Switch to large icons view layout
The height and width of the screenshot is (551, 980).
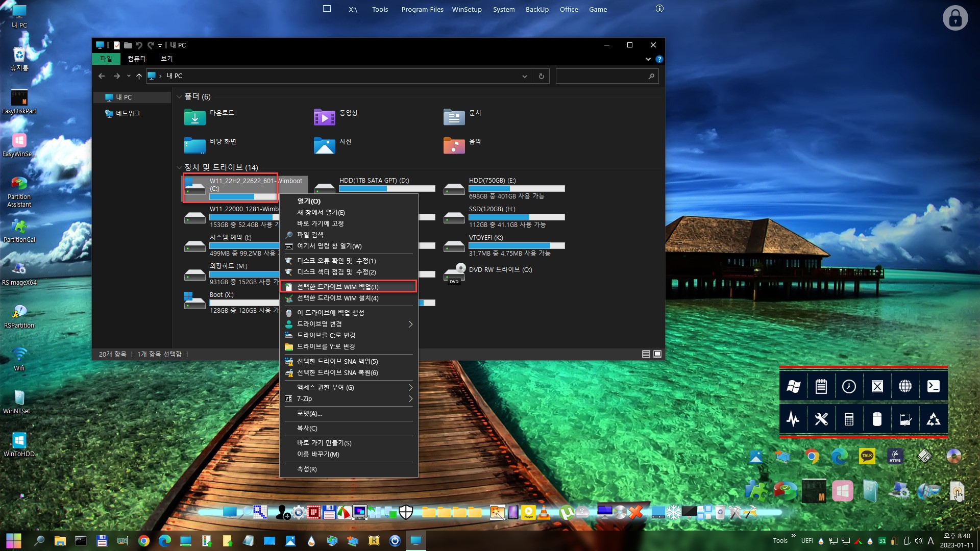[657, 354]
